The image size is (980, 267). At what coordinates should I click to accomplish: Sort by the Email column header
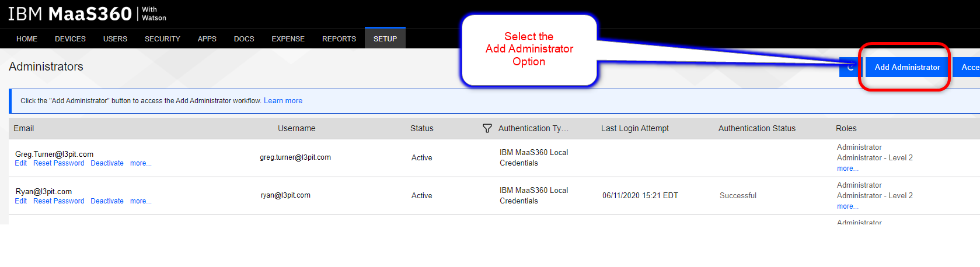[24, 128]
